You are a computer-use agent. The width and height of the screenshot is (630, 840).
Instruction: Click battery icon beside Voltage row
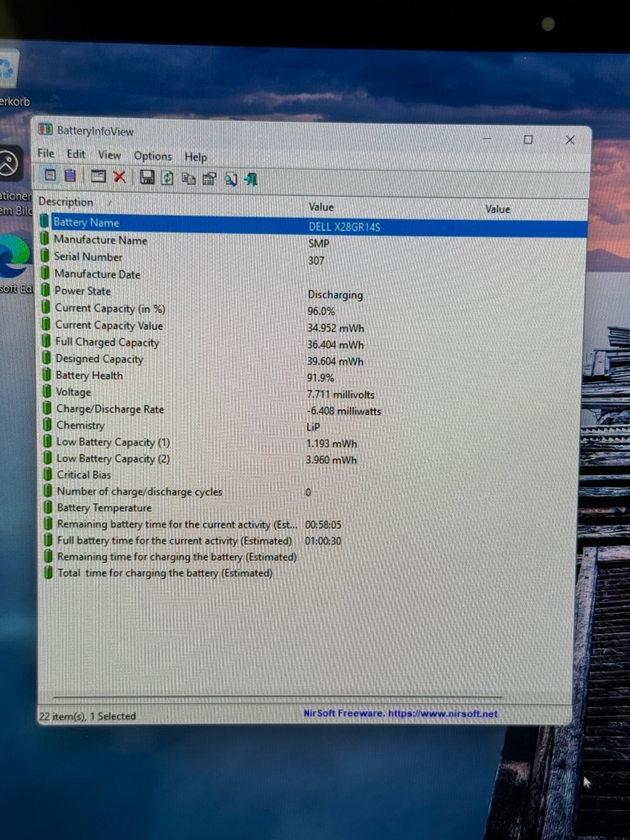pos(47,392)
